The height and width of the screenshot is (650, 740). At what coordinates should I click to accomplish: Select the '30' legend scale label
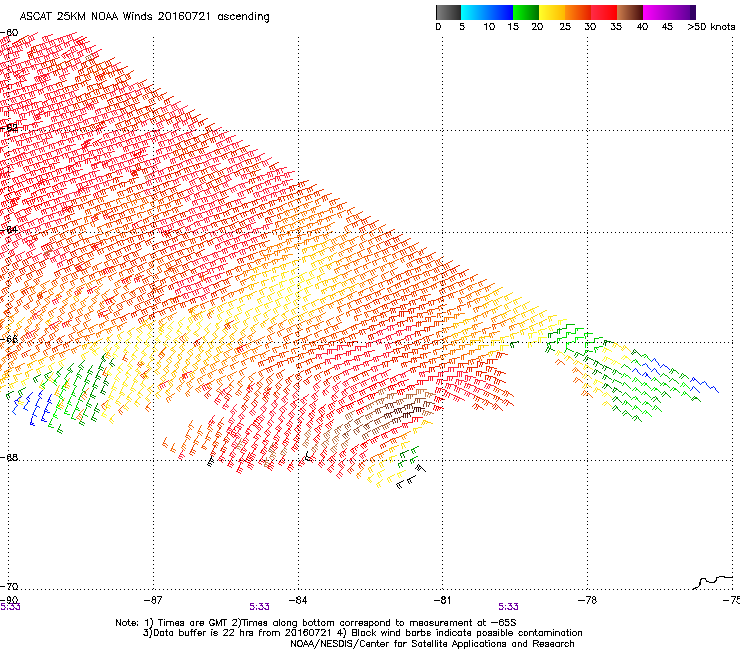coord(590,27)
